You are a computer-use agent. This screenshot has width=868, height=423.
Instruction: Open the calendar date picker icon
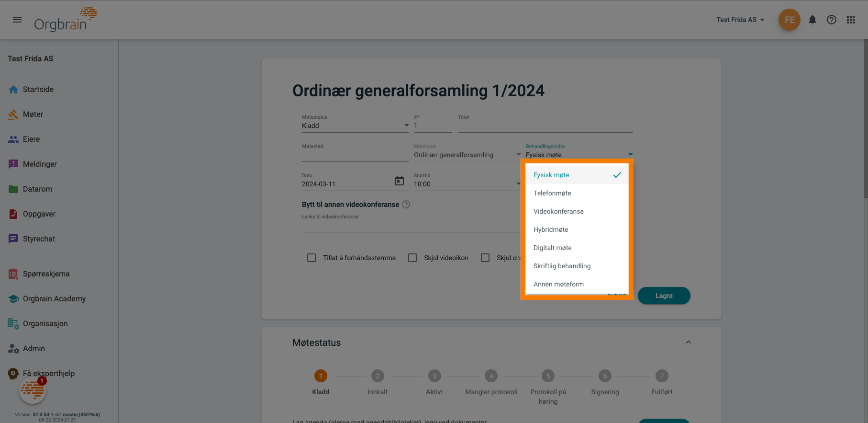pyautogui.click(x=400, y=181)
